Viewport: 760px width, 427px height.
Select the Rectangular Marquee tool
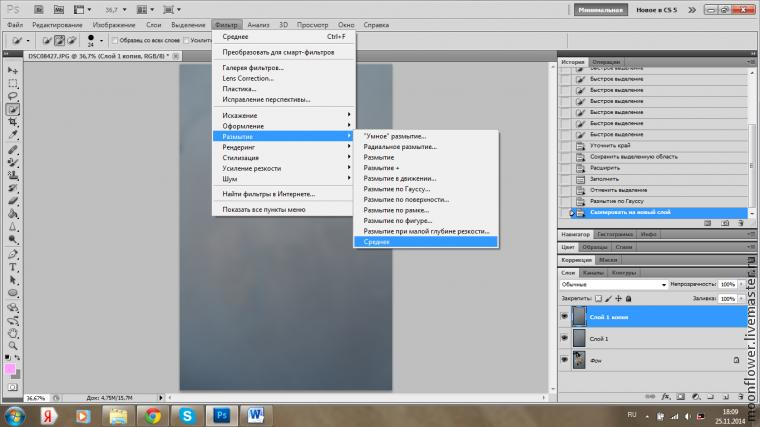pyautogui.click(x=13, y=83)
